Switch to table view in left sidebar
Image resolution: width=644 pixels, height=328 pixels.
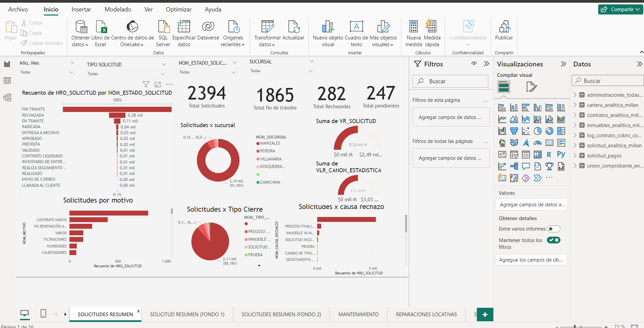click(7, 81)
